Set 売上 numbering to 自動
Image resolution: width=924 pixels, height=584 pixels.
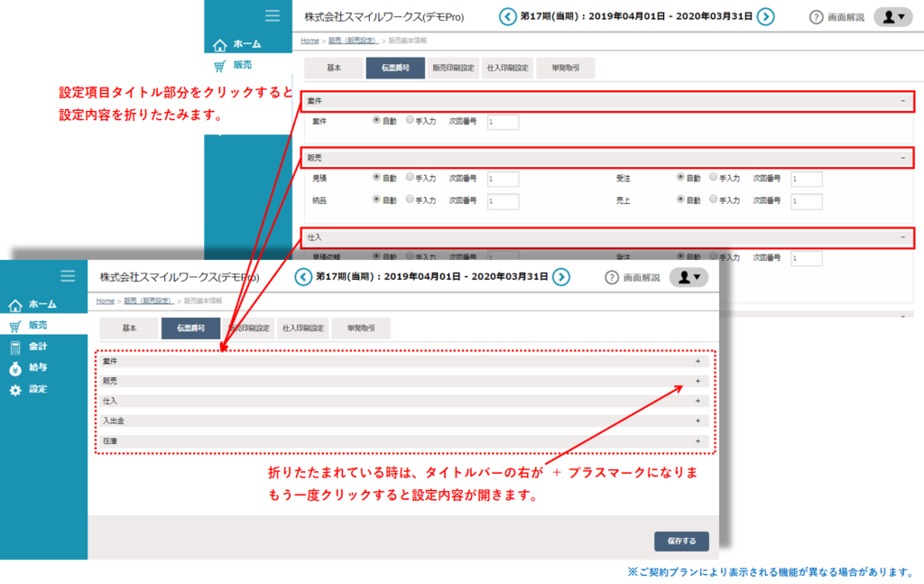point(680,199)
